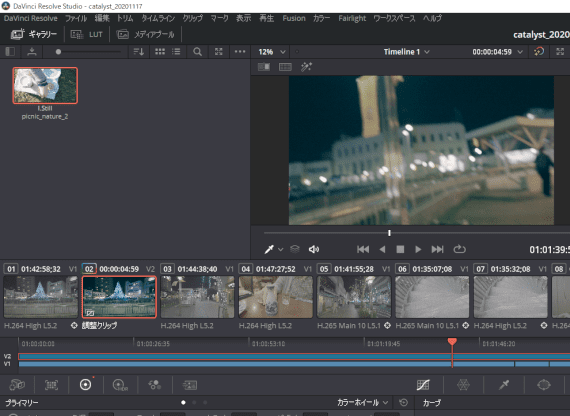Viewport: 570px width, 416px height.
Task: Open the Qualifier eyedropper palette
Action: pos(504,385)
